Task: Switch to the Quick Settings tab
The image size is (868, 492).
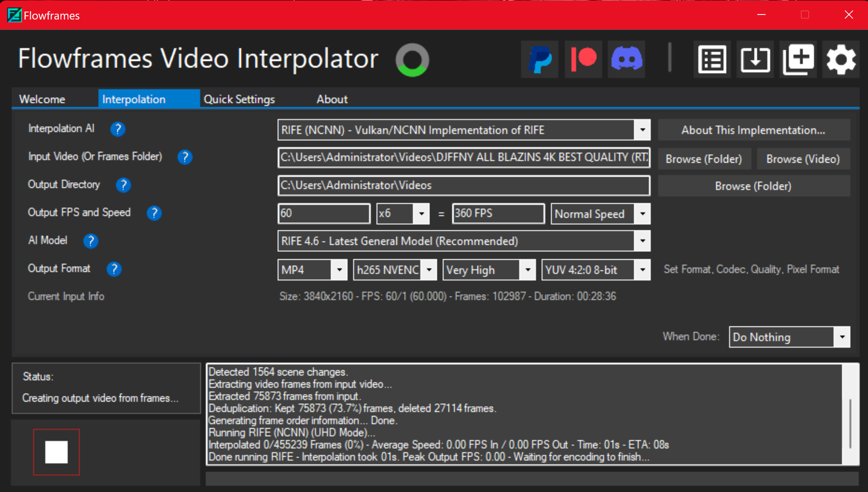Action: [x=239, y=99]
